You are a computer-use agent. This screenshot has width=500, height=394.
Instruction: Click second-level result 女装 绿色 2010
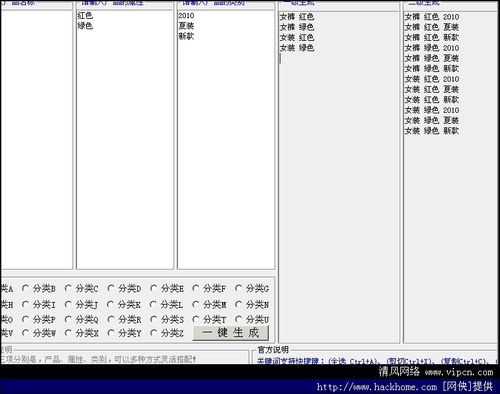432,110
